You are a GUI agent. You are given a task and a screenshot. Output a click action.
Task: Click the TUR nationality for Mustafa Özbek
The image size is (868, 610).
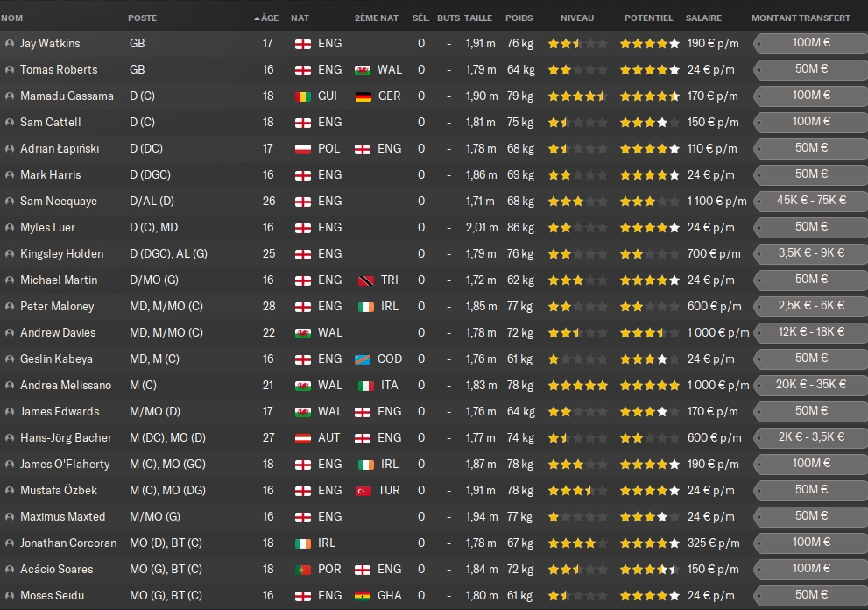(x=389, y=490)
